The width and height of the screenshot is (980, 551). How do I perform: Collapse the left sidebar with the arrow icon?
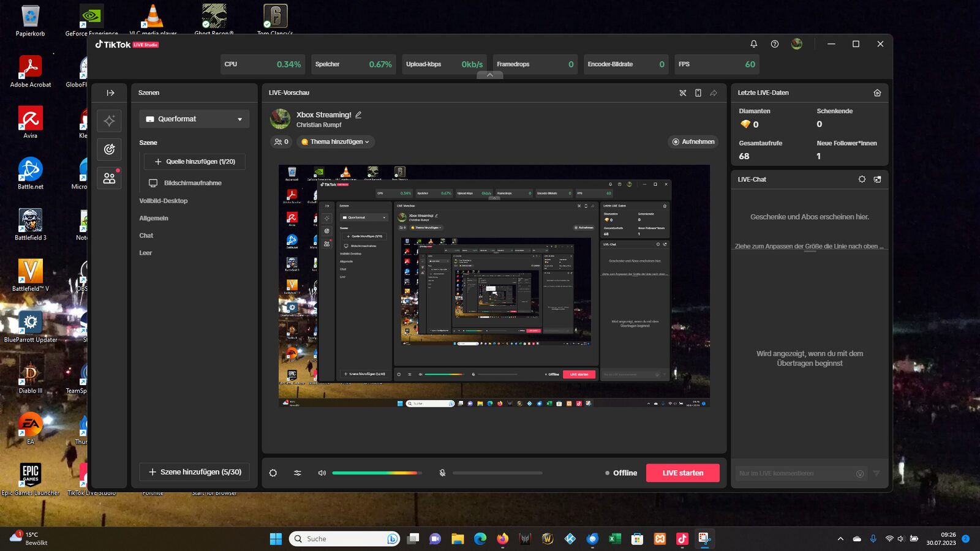[x=109, y=92]
